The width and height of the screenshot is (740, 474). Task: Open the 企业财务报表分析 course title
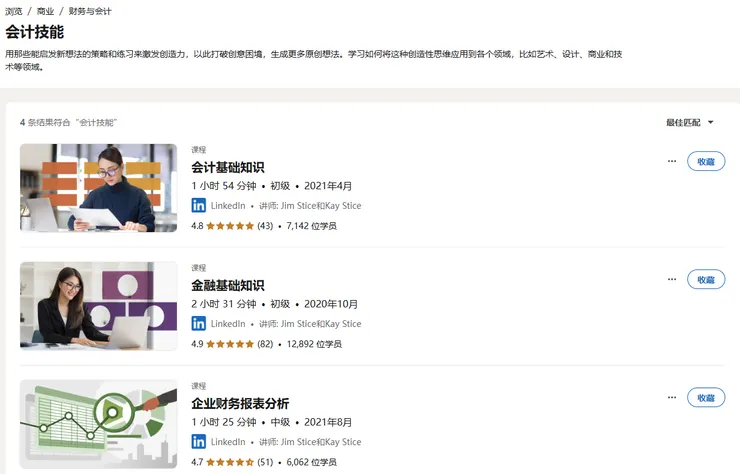coord(240,403)
